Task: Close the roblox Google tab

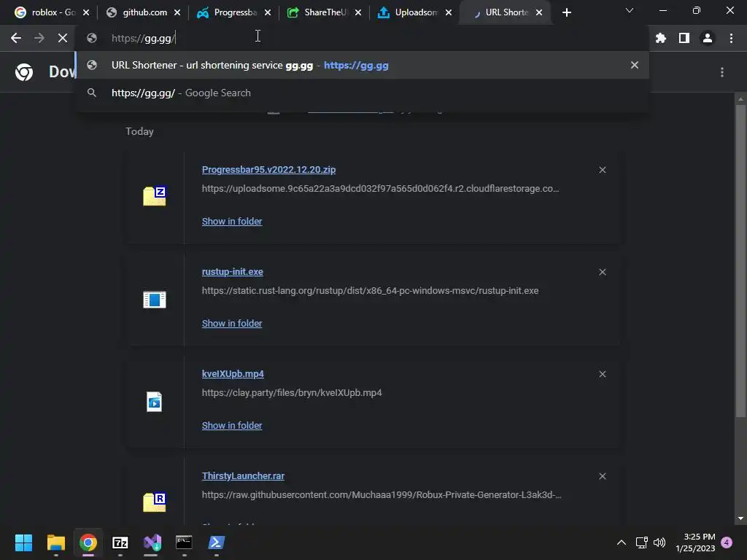Action: coord(86,13)
